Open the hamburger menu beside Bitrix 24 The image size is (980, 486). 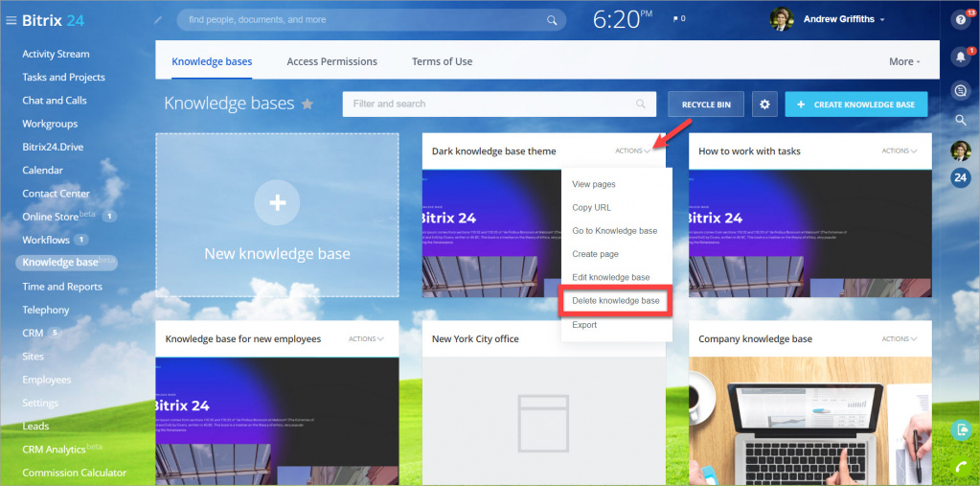(x=11, y=20)
